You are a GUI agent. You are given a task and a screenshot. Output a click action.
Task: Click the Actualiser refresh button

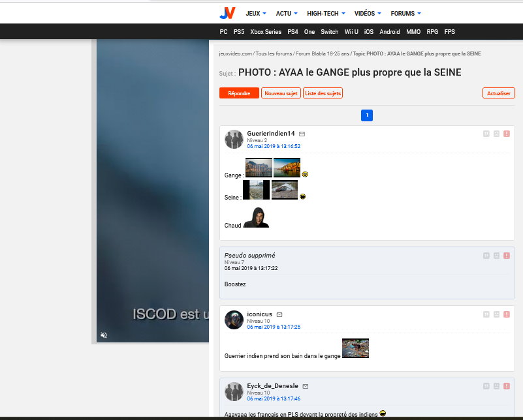[499, 93]
